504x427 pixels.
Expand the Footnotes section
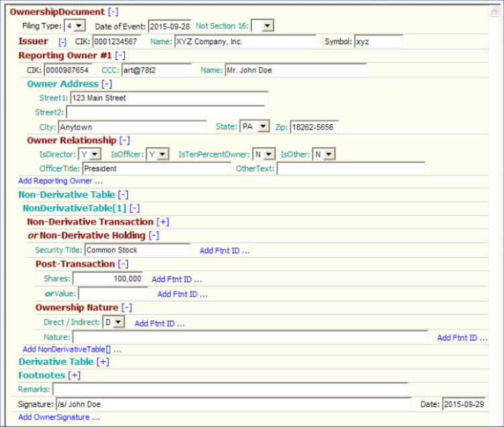(x=74, y=375)
